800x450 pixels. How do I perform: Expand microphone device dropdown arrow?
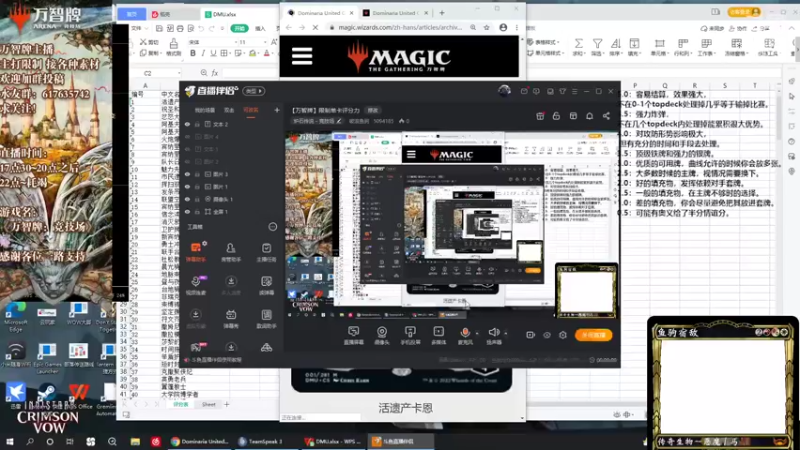click(x=477, y=334)
